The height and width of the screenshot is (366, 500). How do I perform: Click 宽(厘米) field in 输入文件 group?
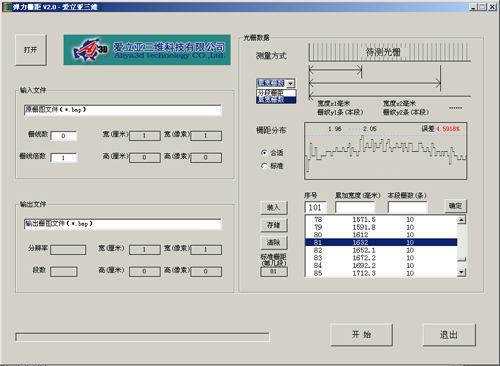(144, 136)
